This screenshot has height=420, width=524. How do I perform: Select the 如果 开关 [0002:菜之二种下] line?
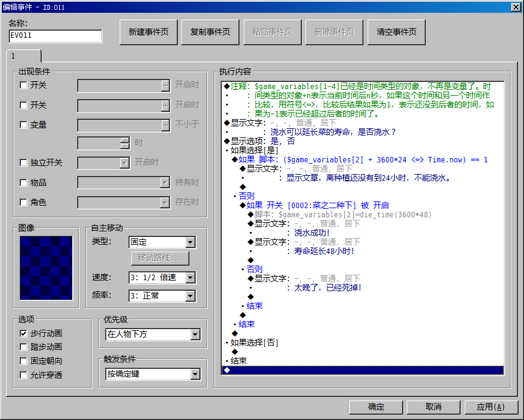[x=363, y=205]
